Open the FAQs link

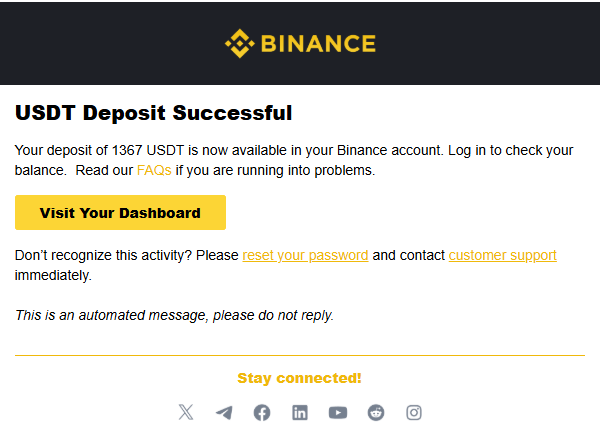point(154,171)
